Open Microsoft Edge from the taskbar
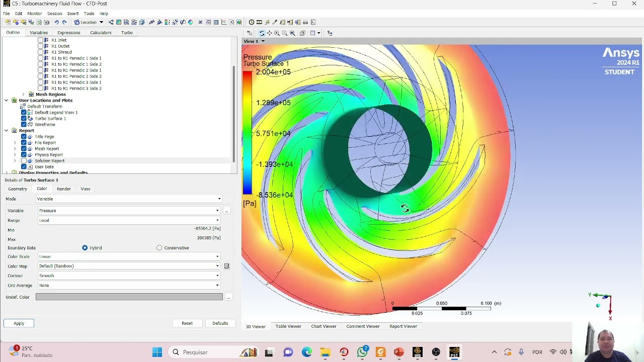This screenshot has width=644, height=362. 306,352
